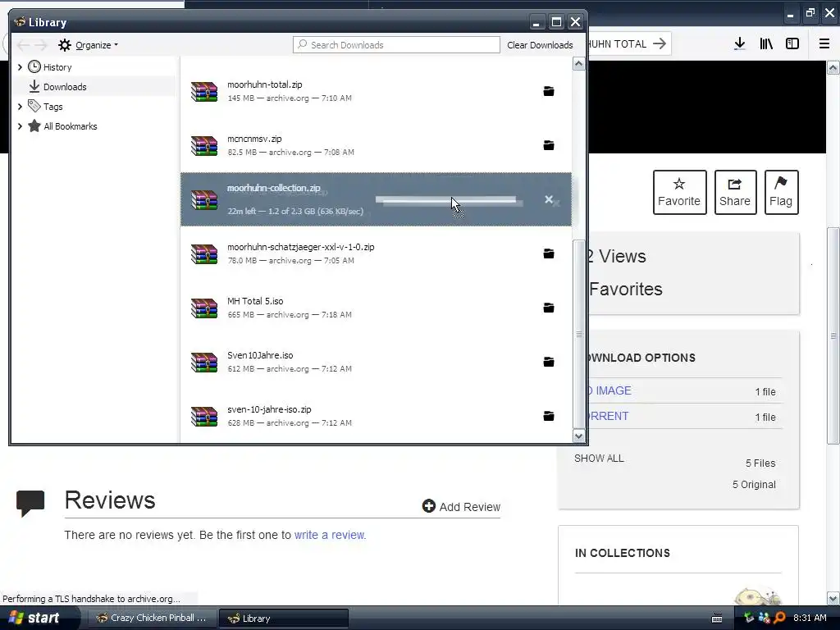Click the '5 Original' text in download options

[x=754, y=484]
